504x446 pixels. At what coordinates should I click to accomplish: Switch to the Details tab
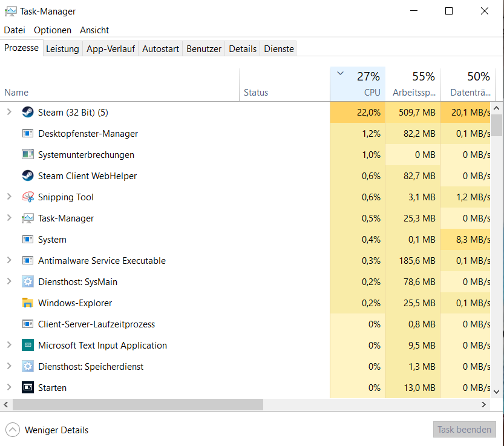[x=243, y=49]
